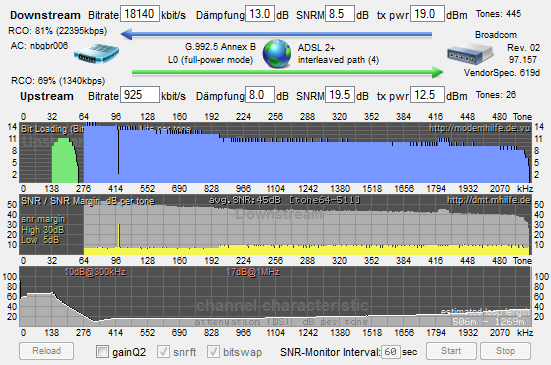Open the dmt.mhilfe.de link
The image size is (551, 365).
(489, 200)
